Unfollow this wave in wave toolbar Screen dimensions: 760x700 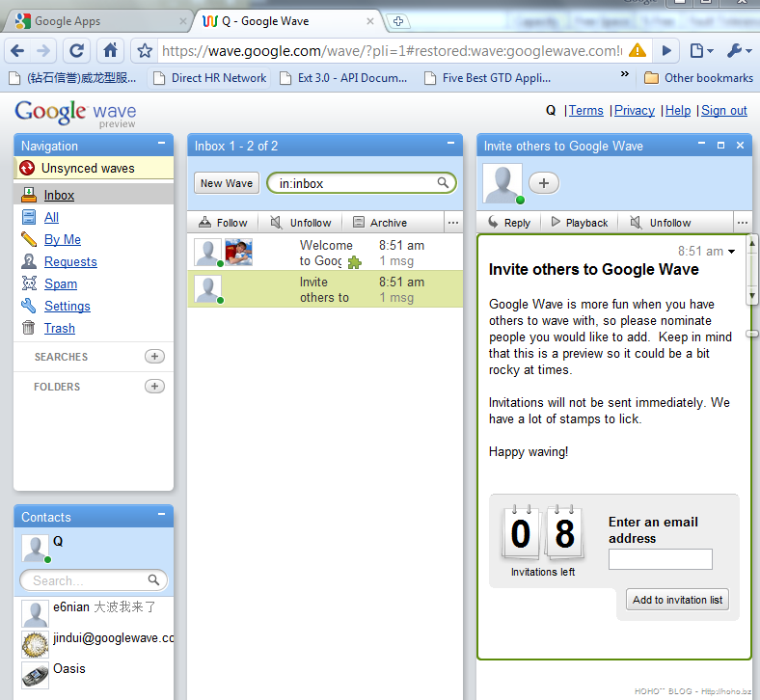point(660,223)
